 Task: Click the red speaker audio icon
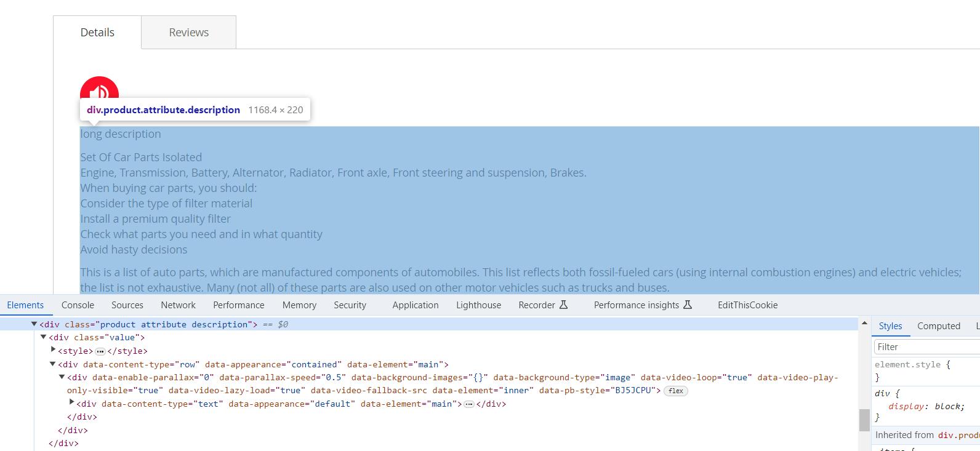(x=99, y=90)
